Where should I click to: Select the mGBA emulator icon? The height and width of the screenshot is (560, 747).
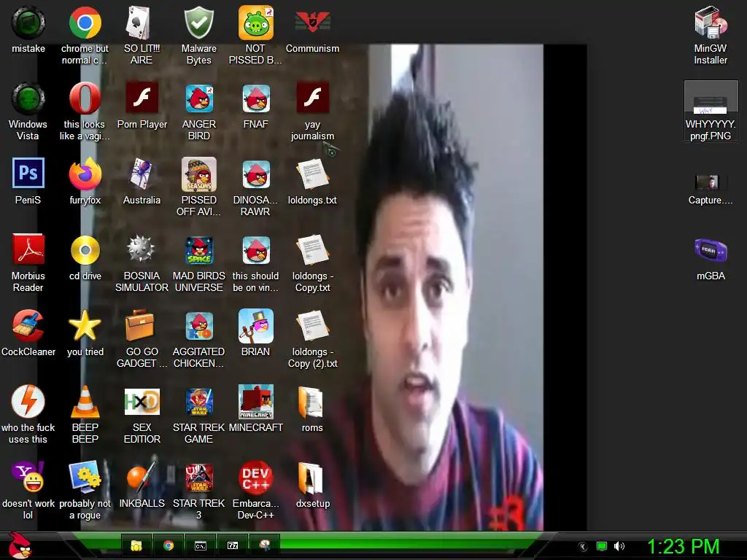coord(711,250)
